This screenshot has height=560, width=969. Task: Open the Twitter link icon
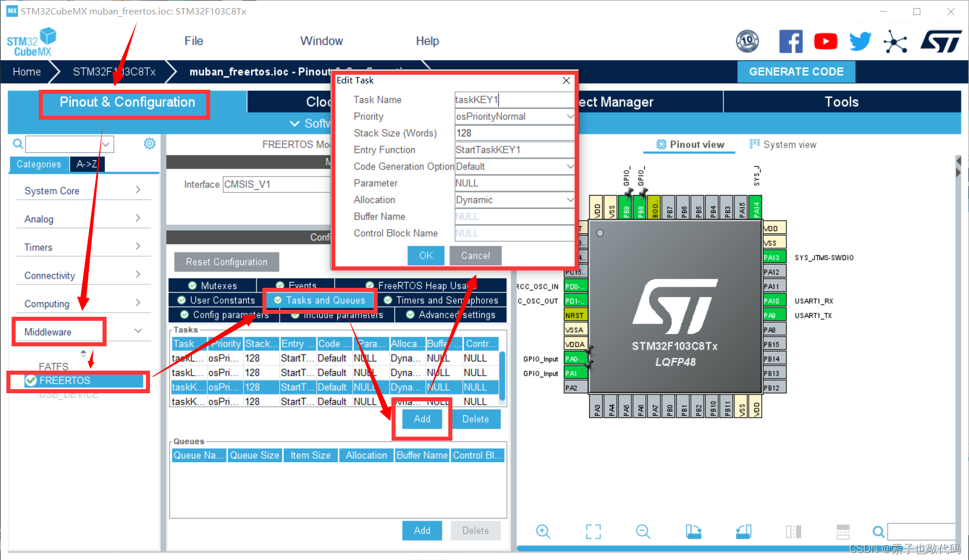(x=860, y=41)
